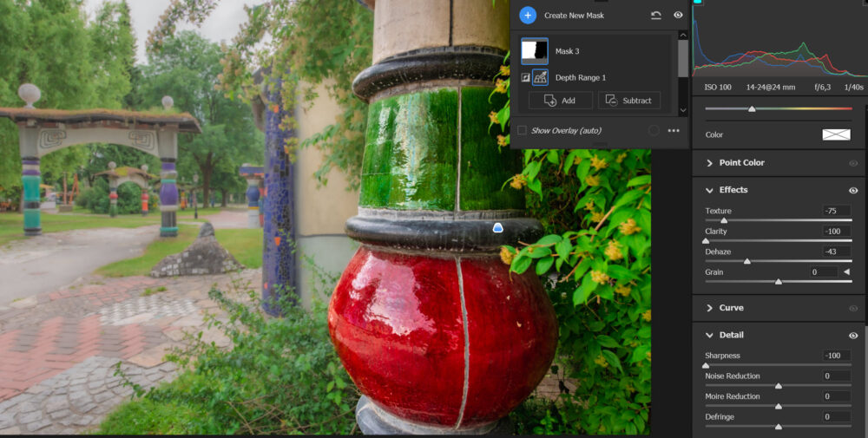Collapse the Effects section
The image size is (868, 438).
pos(709,190)
